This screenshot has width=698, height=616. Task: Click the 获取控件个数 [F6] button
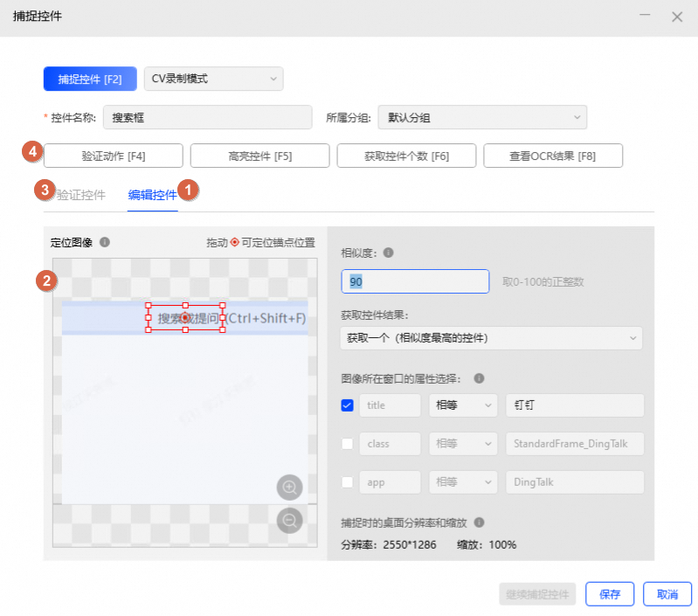coord(406,156)
